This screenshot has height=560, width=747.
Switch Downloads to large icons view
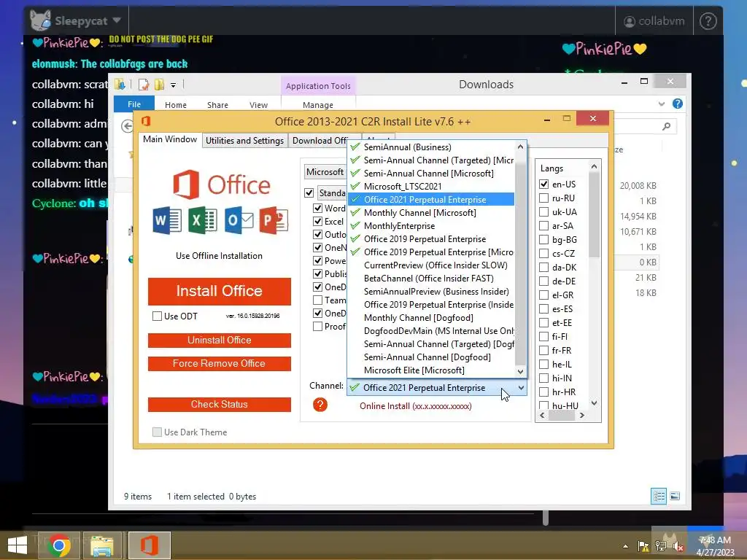click(x=675, y=496)
